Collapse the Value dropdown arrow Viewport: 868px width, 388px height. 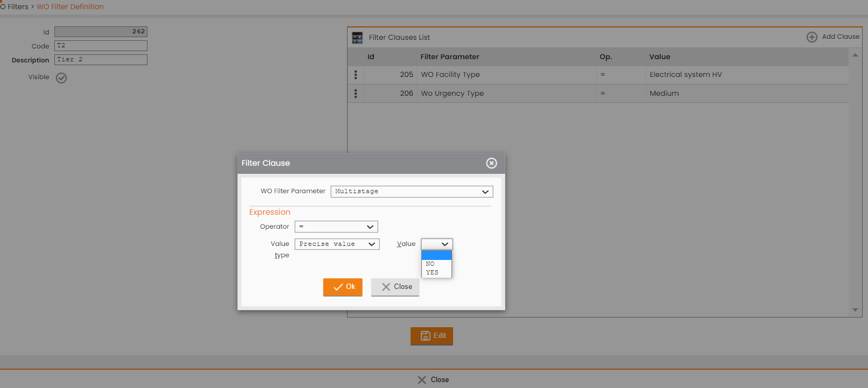(x=444, y=244)
